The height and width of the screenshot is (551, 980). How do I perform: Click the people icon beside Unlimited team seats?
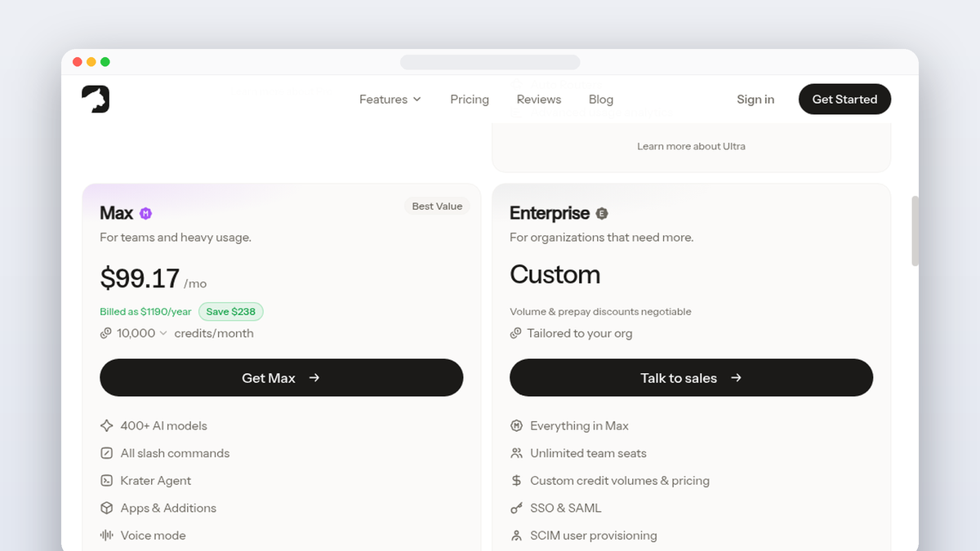tap(516, 453)
